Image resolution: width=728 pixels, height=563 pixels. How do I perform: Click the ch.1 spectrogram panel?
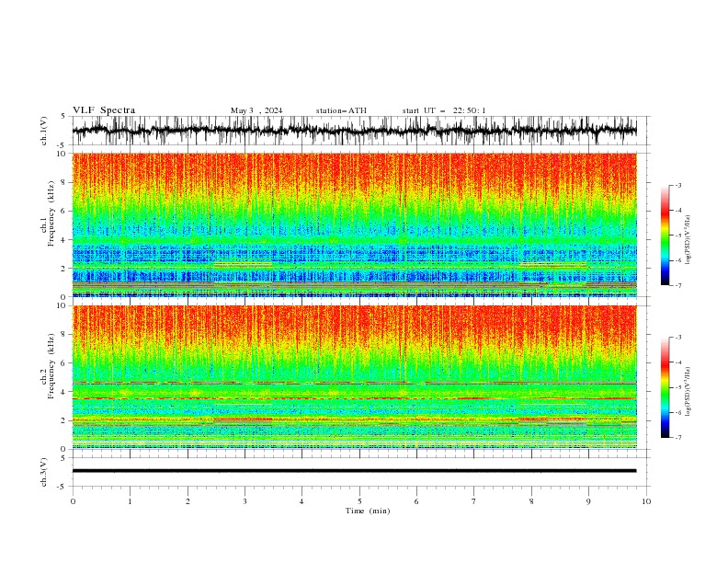354,224
